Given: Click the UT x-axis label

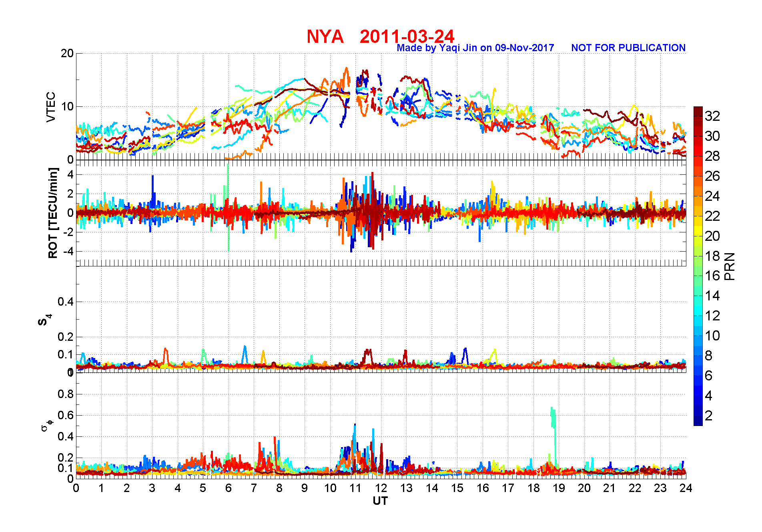Looking at the screenshot, I should pyautogui.click(x=380, y=501).
